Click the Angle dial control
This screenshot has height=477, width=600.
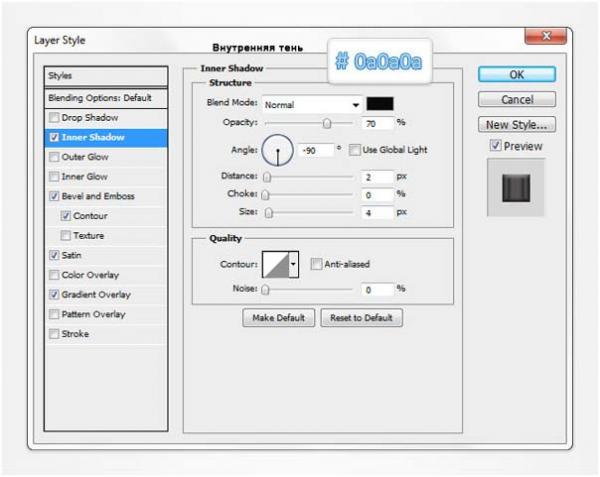pos(278,150)
